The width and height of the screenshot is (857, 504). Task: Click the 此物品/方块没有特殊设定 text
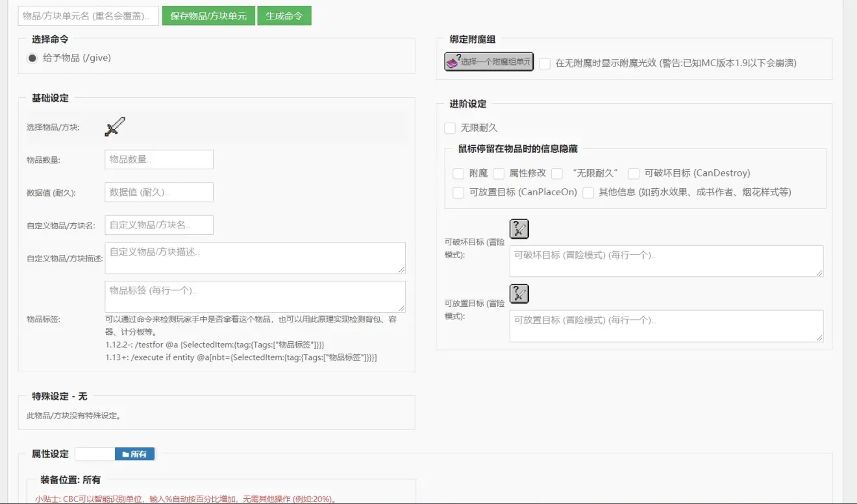click(74, 415)
